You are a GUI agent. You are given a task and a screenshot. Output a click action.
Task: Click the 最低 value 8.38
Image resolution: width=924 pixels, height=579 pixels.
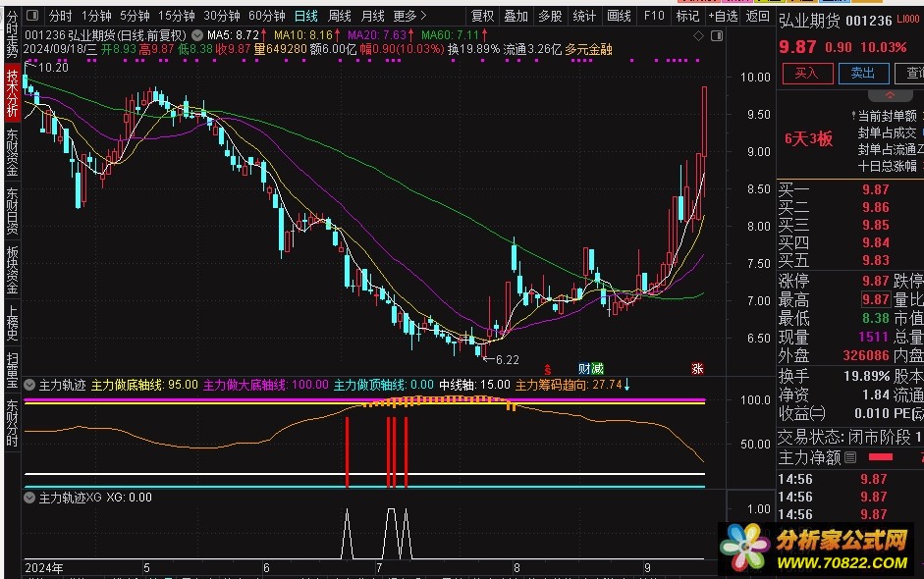click(x=875, y=318)
